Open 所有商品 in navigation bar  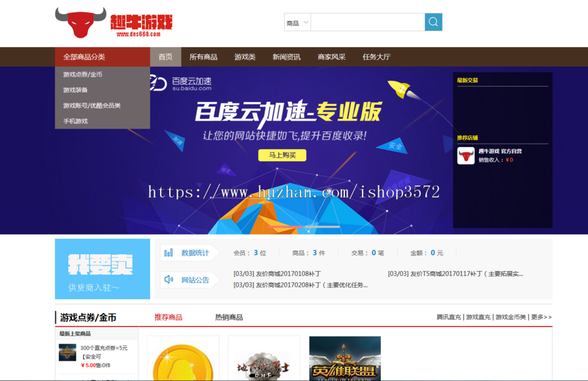[203, 57]
